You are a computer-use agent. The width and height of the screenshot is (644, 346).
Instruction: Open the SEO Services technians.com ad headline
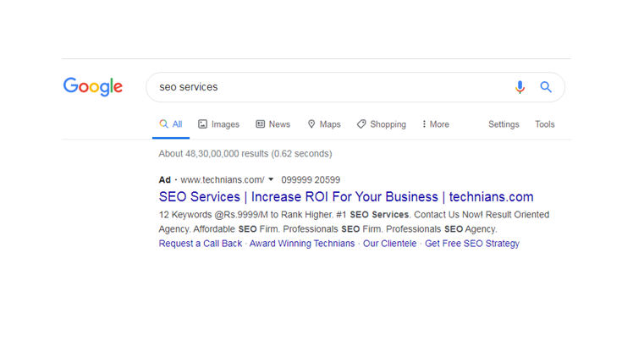(346, 197)
